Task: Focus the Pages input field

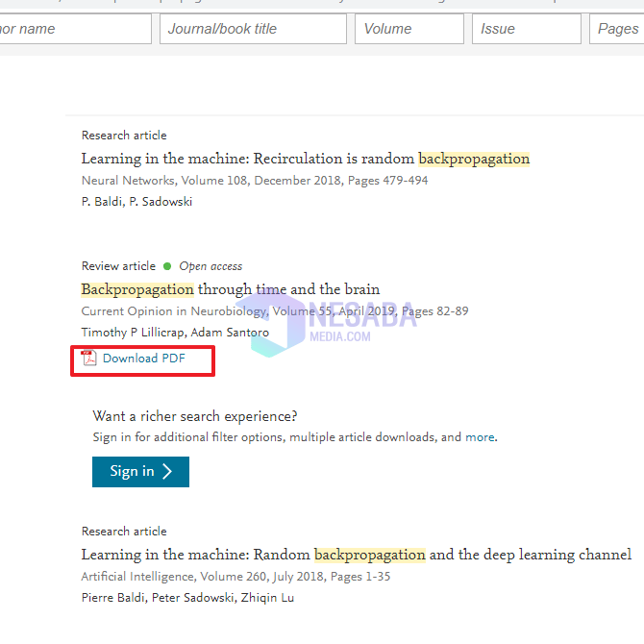Action: click(616, 29)
